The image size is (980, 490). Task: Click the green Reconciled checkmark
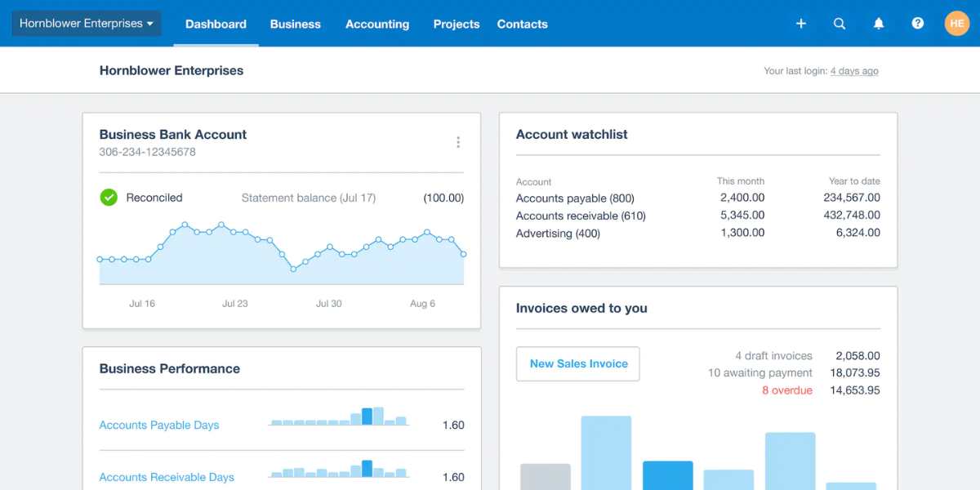click(109, 197)
